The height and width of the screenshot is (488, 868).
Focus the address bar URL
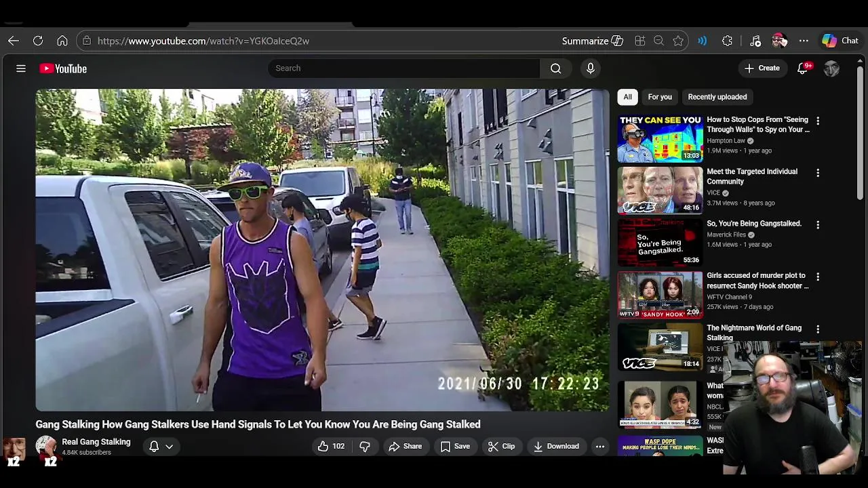click(203, 41)
